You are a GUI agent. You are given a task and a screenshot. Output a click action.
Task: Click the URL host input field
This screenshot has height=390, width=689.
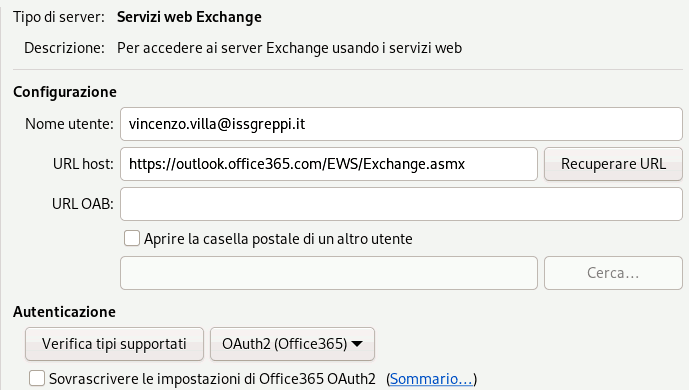[x=329, y=164]
